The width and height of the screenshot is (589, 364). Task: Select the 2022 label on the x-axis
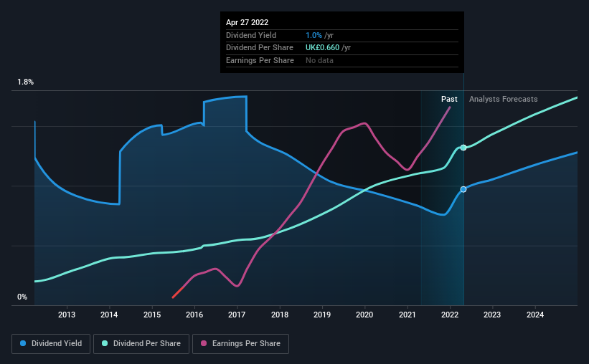[450, 315]
